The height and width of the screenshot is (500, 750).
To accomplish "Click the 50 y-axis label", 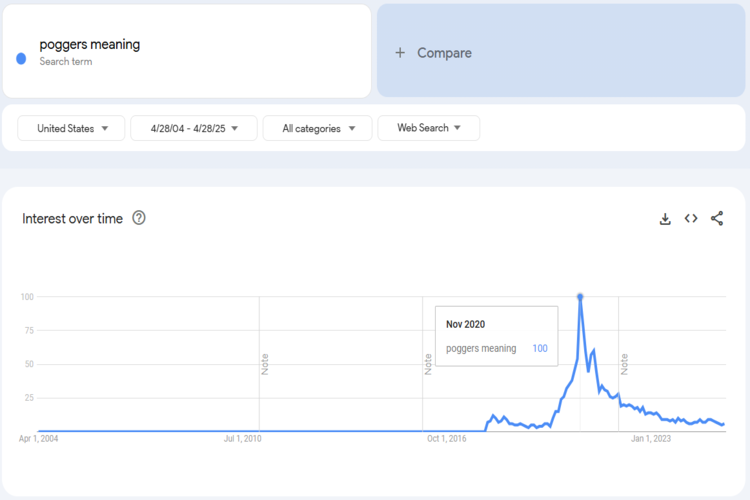I will coord(29,364).
